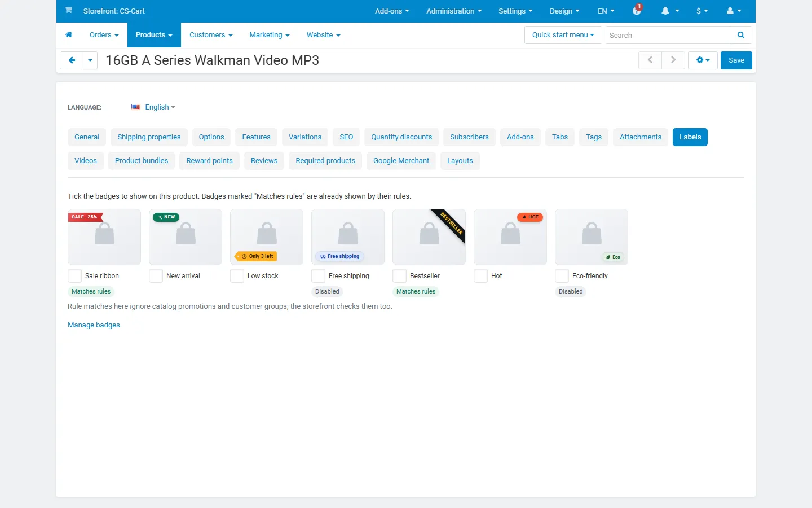Open the dropdown caret beside back arrow

(90, 60)
